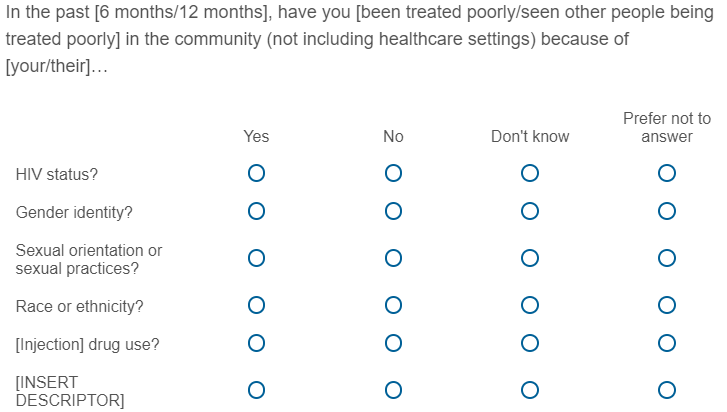Choose No for INSERT DESCRIPTOR row

[393, 390]
